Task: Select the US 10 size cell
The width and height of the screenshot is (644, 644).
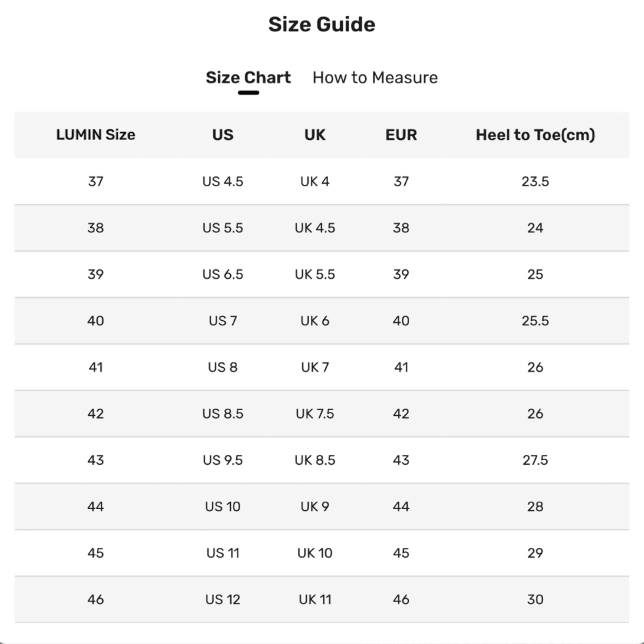Action: pos(223,507)
